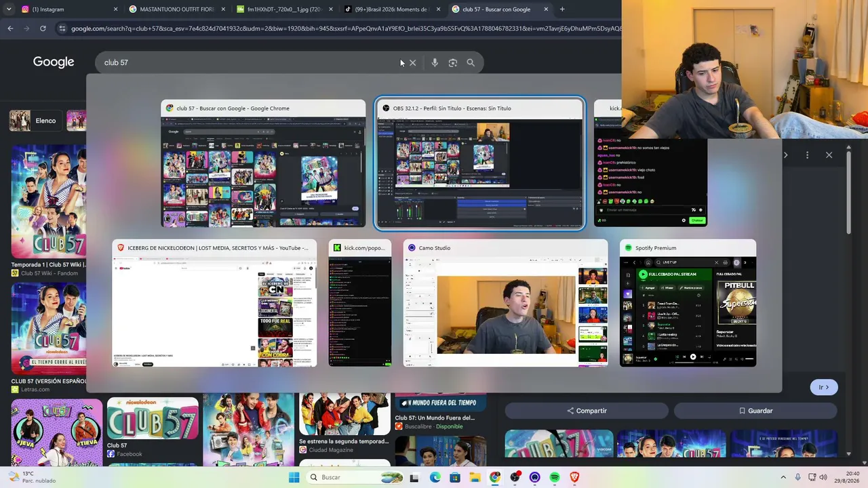Open Google Lens image search icon

pyautogui.click(x=453, y=62)
